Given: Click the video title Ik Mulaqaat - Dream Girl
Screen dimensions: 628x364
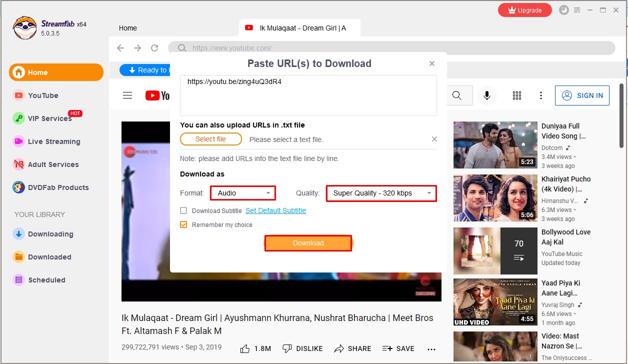Looking at the screenshot, I should tap(277, 324).
